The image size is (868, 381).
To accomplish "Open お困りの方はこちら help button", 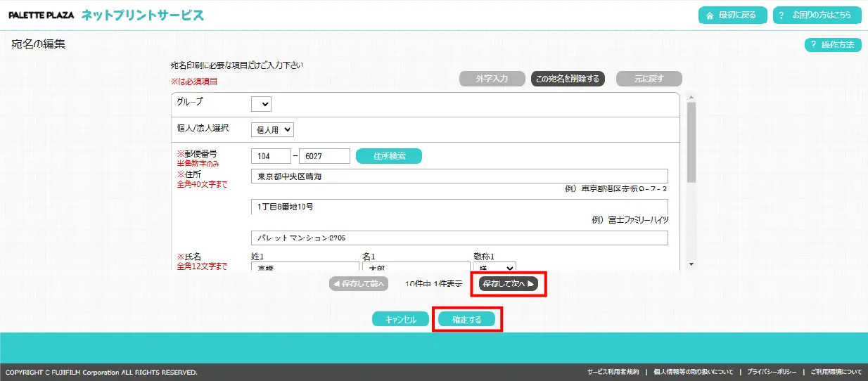I will click(817, 15).
